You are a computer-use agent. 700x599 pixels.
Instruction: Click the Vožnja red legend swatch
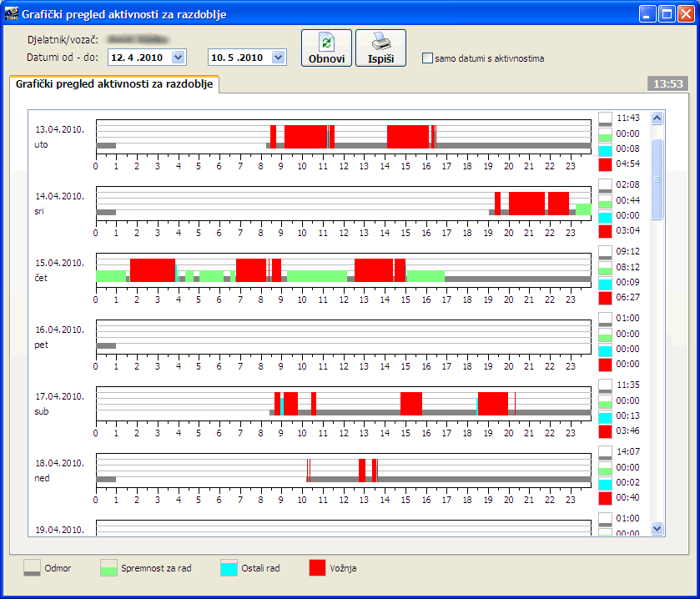coord(317,568)
